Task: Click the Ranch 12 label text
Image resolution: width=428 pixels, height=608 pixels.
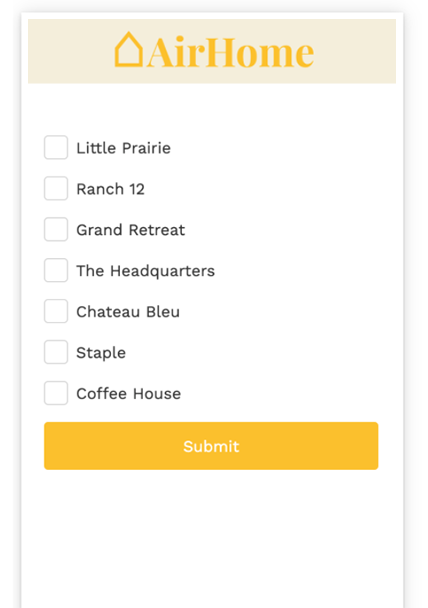Action: point(110,189)
